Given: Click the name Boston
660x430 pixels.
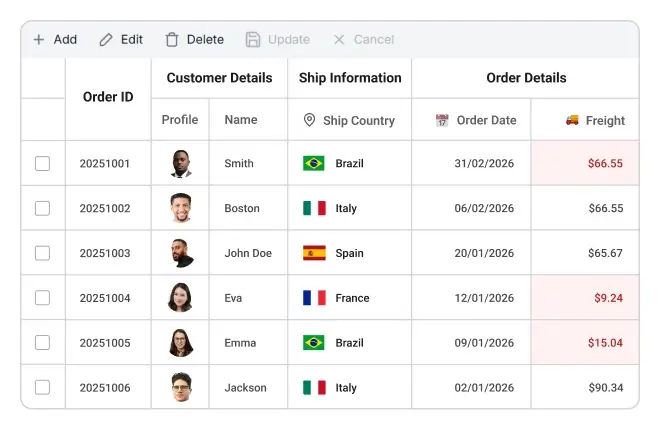Looking at the screenshot, I should 242,208.
